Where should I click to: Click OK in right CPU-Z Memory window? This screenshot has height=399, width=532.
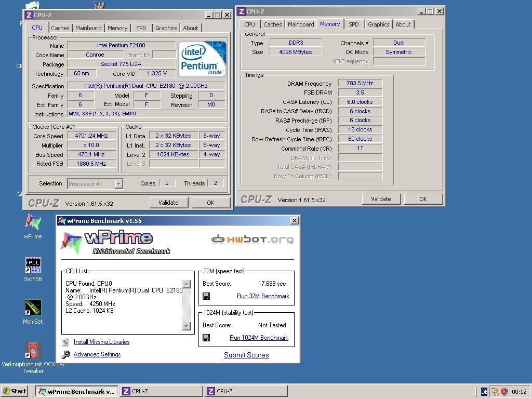(423, 199)
